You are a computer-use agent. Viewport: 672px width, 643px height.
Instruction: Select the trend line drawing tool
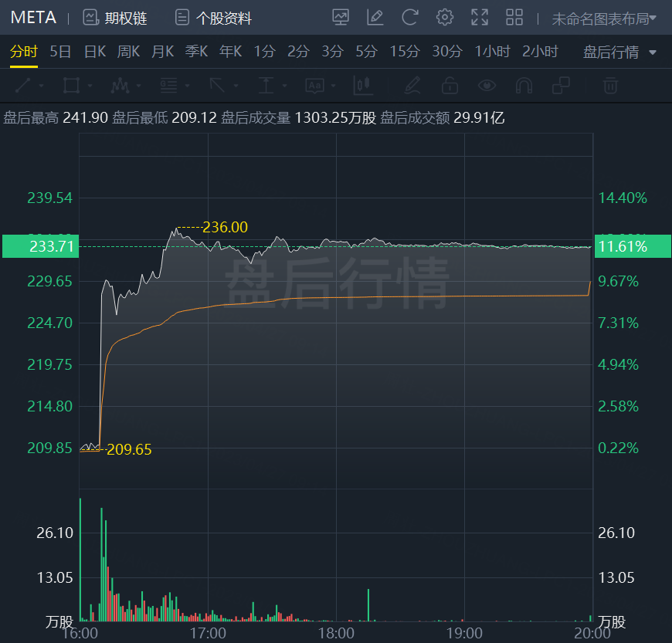pyautogui.click(x=22, y=86)
